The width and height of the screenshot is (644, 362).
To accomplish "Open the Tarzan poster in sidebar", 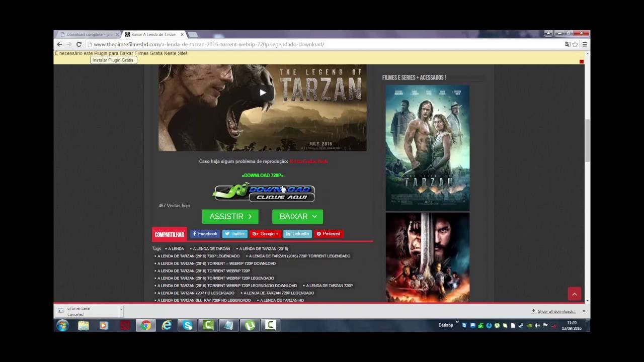I will click(428, 148).
